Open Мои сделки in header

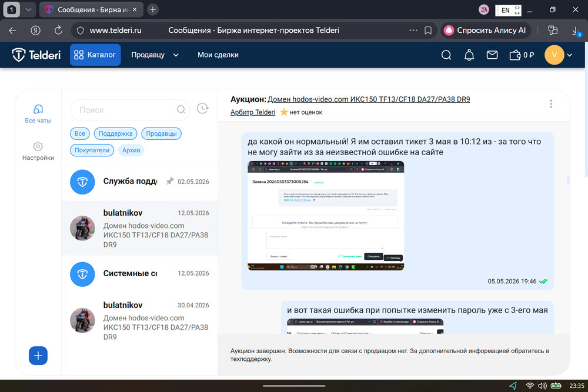click(218, 55)
